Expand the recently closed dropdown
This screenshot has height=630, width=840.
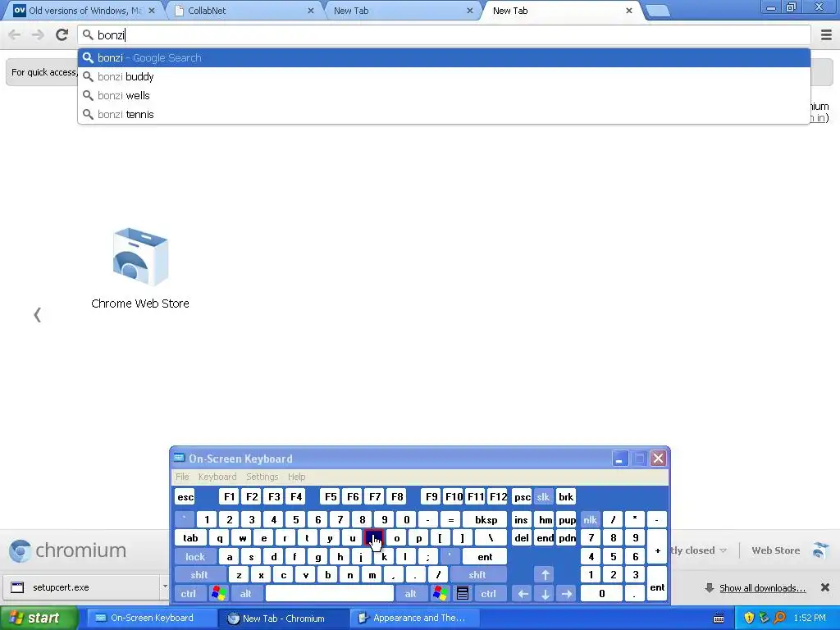pyautogui.click(x=699, y=550)
